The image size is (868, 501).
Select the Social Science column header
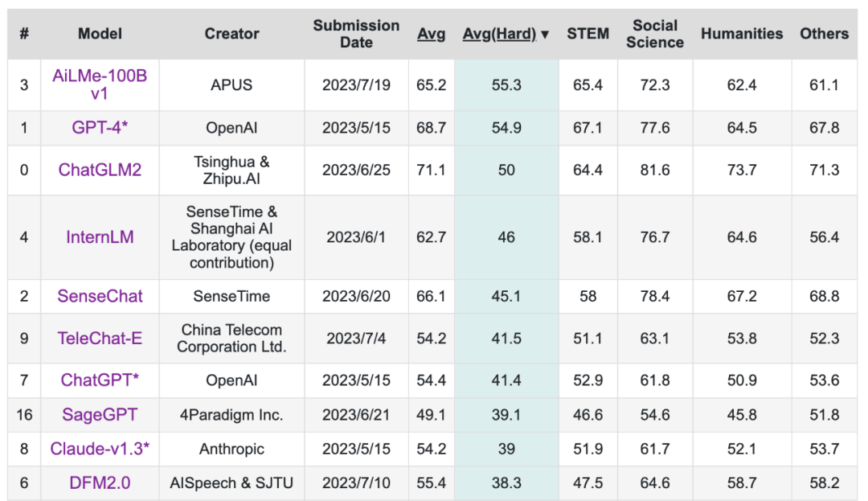click(655, 34)
